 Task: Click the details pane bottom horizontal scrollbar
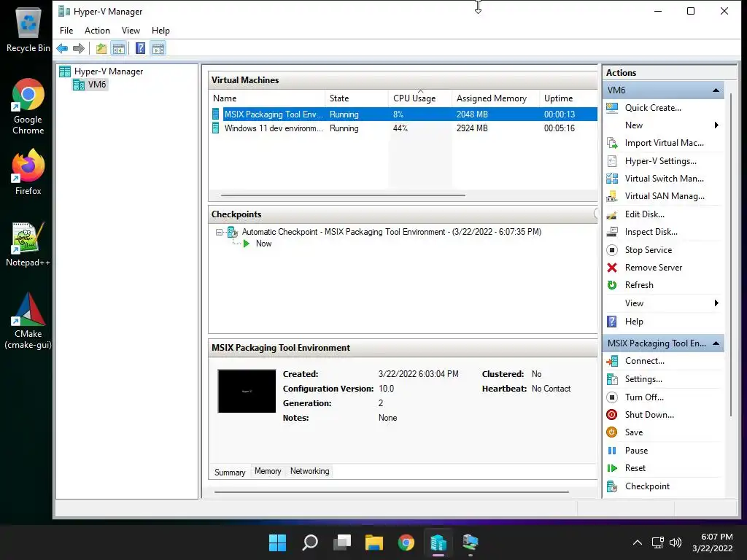coord(392,492)
